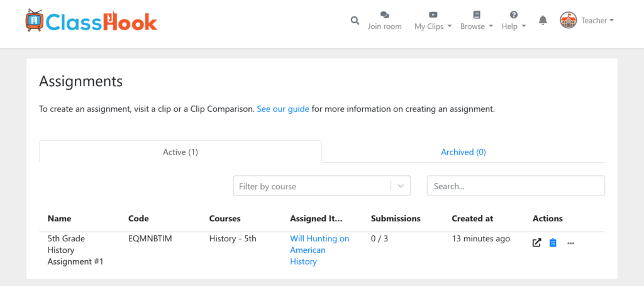The height and width of the screenshot is (286, 644).
Task: Expand the course filter chevron
Action: click(401, 186)
